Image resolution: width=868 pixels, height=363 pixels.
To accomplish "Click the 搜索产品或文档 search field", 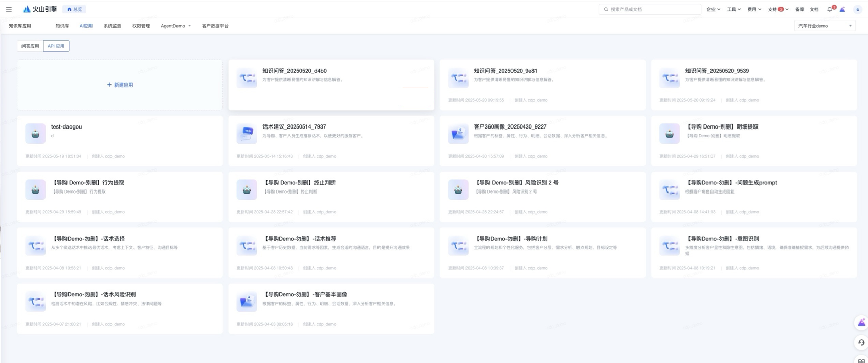I will 650,9.
